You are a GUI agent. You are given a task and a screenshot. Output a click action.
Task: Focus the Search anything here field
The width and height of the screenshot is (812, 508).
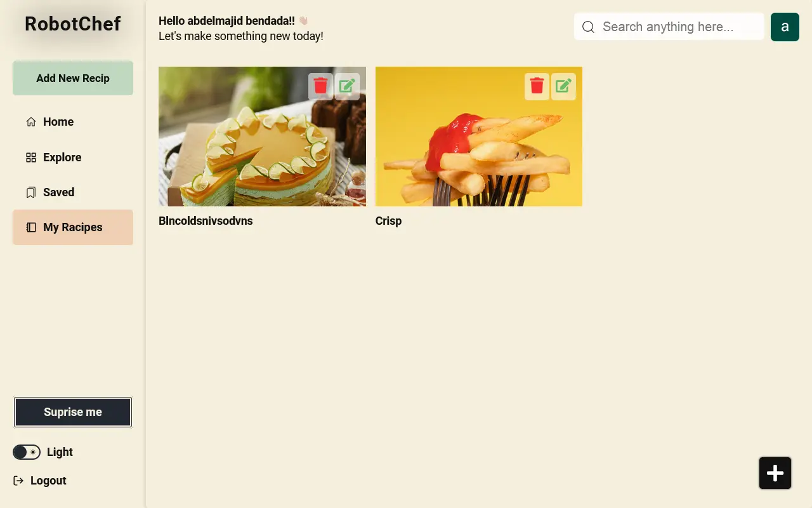point(669,27)
